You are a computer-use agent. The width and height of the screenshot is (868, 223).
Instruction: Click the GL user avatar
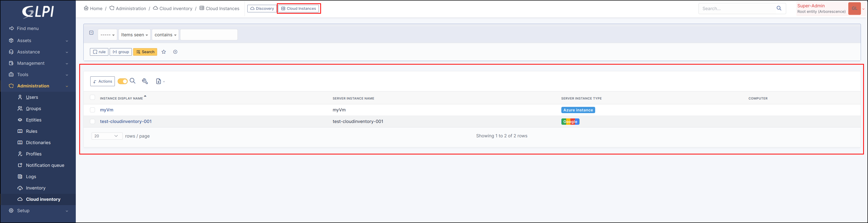tap(854, 8)
